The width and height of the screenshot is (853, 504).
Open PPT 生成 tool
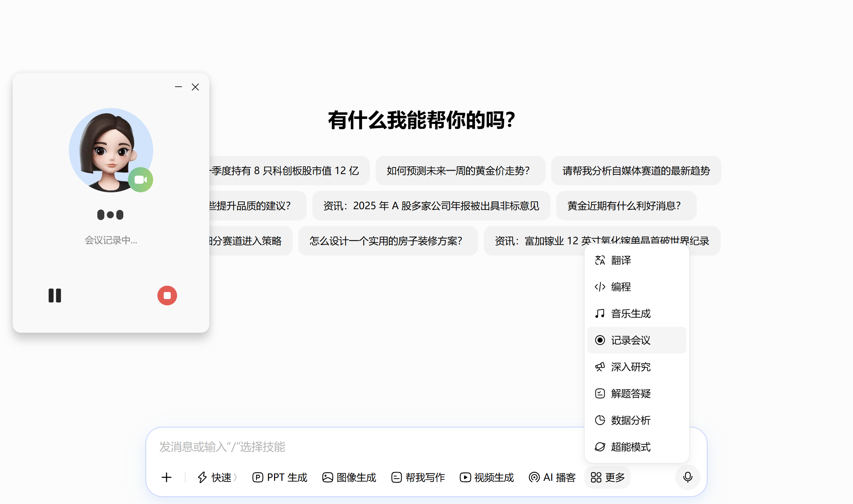point(280,477)
